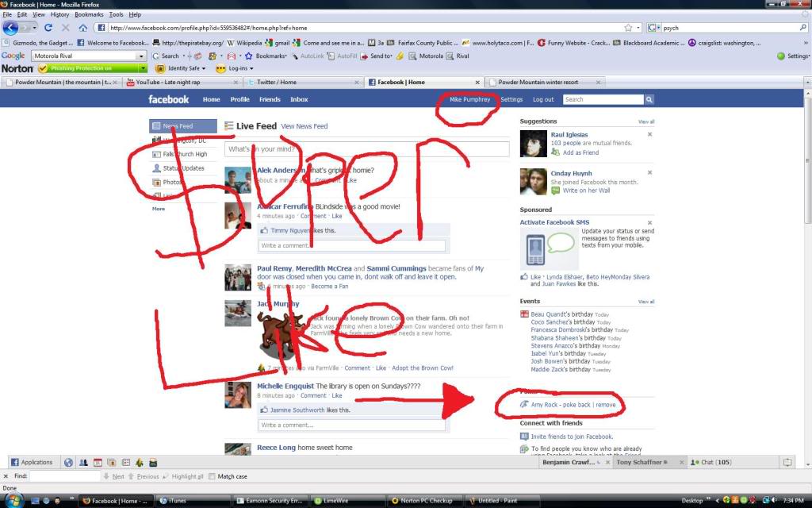
Task: Open the iTunes taskbar button
Action: [x=173, y=501]
